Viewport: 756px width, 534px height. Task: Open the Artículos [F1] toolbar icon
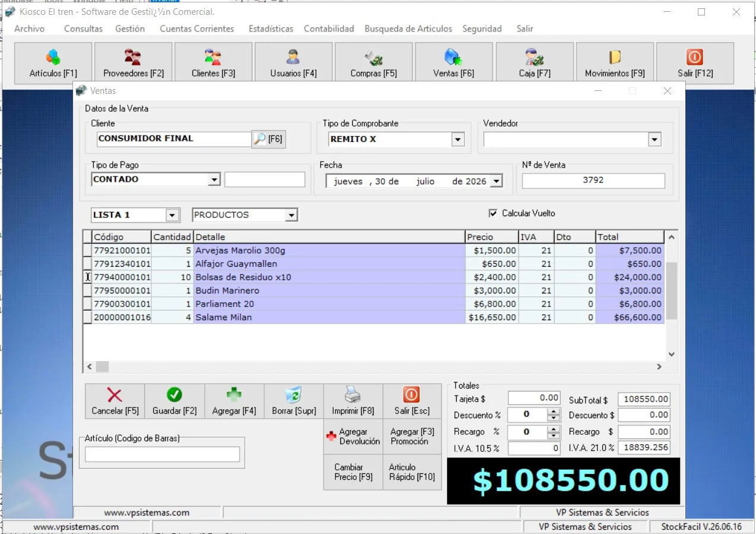click(x=53, y=63)
